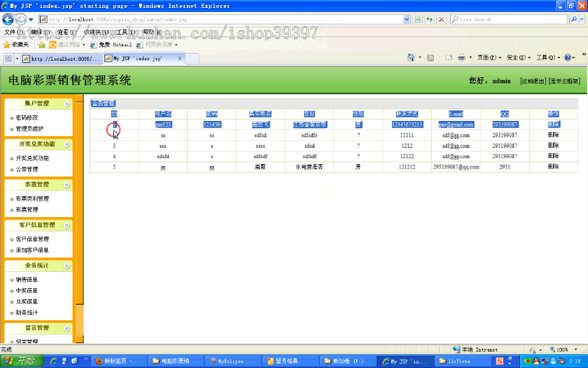Open the 页面(P) dropdown menu
This screenshot has height=368, width=588.
(x=489, y=58)
